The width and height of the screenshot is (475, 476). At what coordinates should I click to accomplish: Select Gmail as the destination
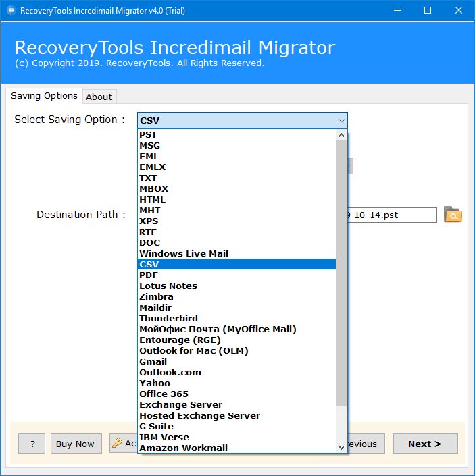(x=236, y=361)
